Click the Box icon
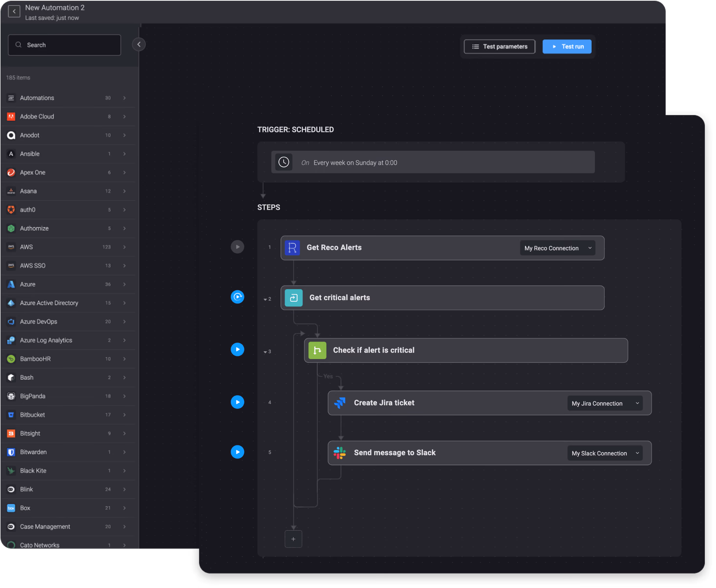This screenshot has width=716, height=588. pyautogui.click(x=11, y=508)
